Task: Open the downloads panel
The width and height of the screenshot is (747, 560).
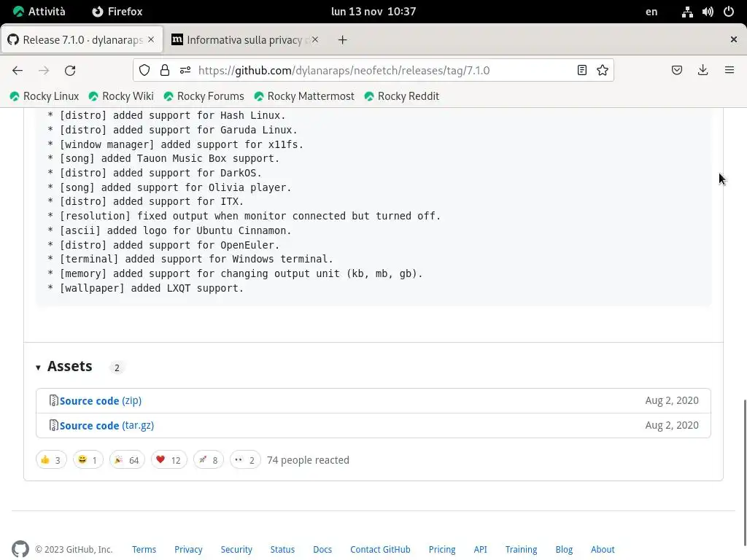Action: click(703, 71)
